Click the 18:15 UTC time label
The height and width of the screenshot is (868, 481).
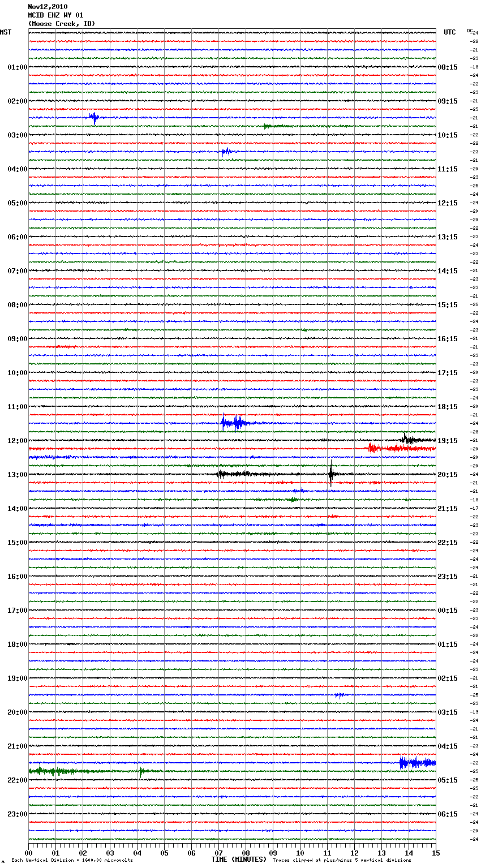pyautogui.click(x=448, y=407)
